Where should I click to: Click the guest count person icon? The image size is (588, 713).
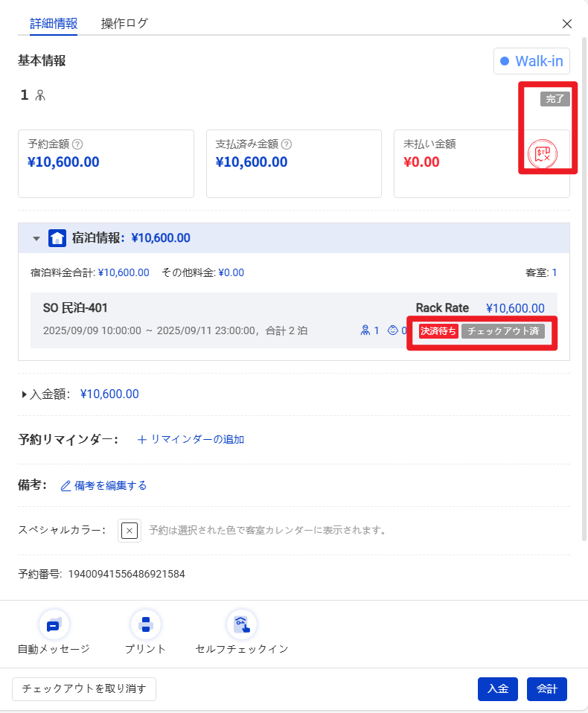click(x=40, y=95)
